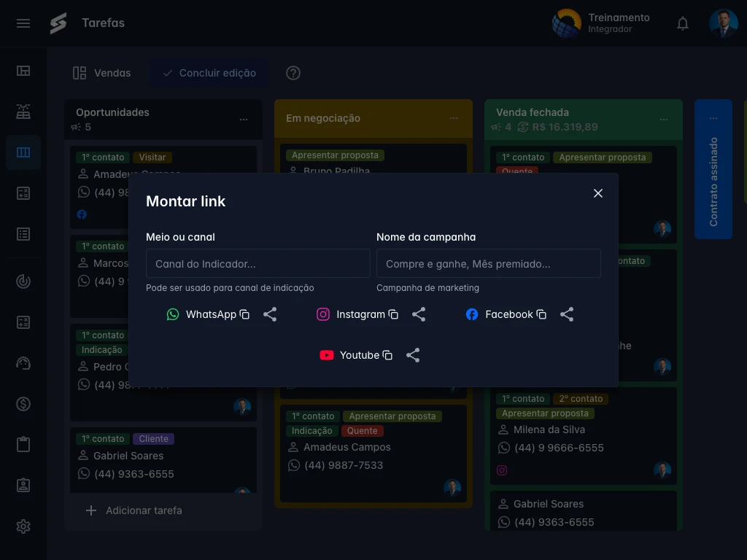Open the Vendas board selector
The width and height of the screenshot is (747, 560).
coord(101,73)
